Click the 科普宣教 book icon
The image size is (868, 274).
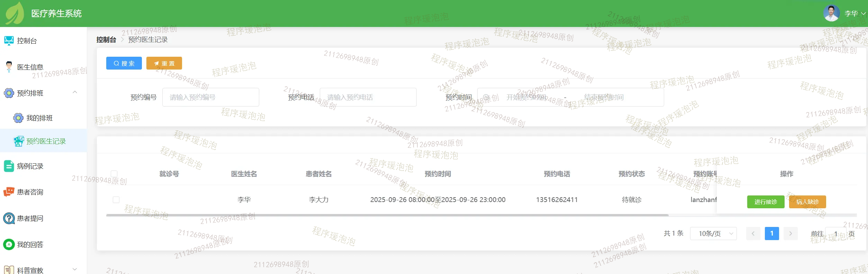pos(9,270)
